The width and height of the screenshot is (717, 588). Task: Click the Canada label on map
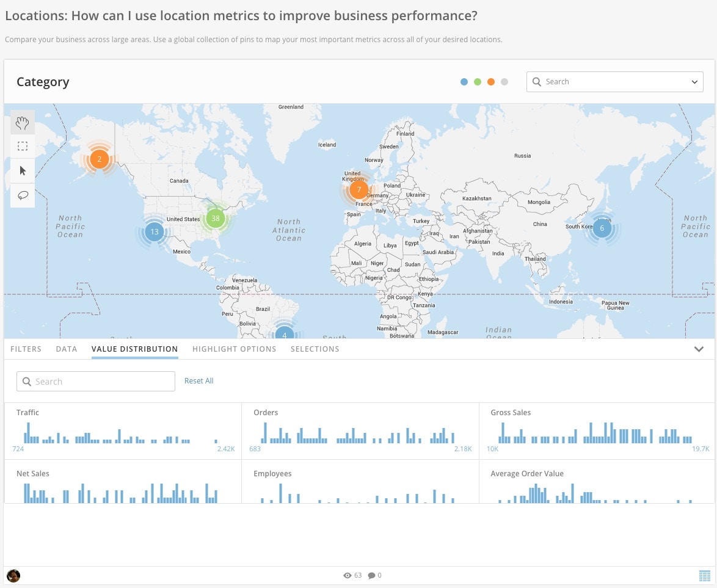[179, 181]
